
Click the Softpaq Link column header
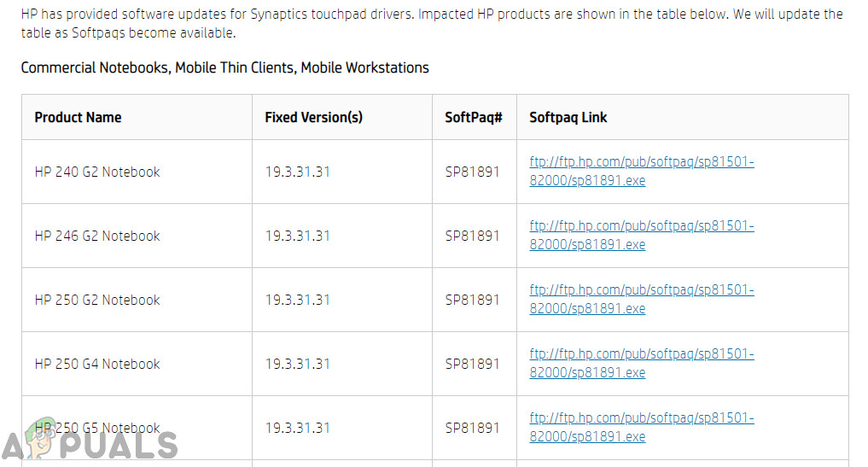(568, 117)
